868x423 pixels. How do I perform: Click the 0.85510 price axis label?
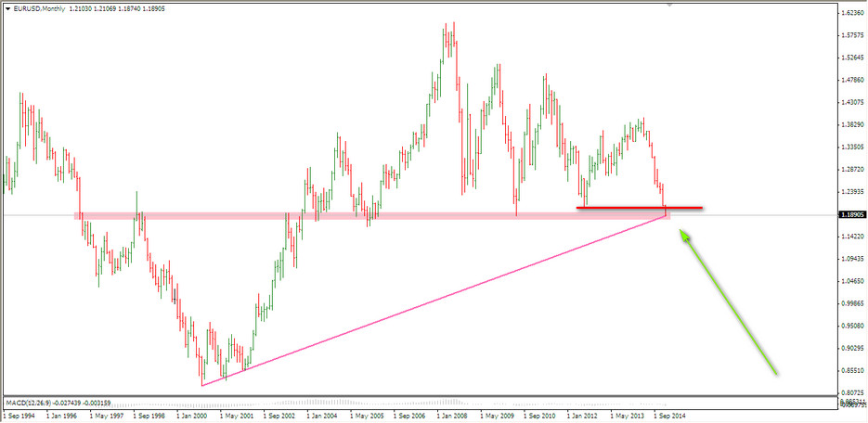851,370
